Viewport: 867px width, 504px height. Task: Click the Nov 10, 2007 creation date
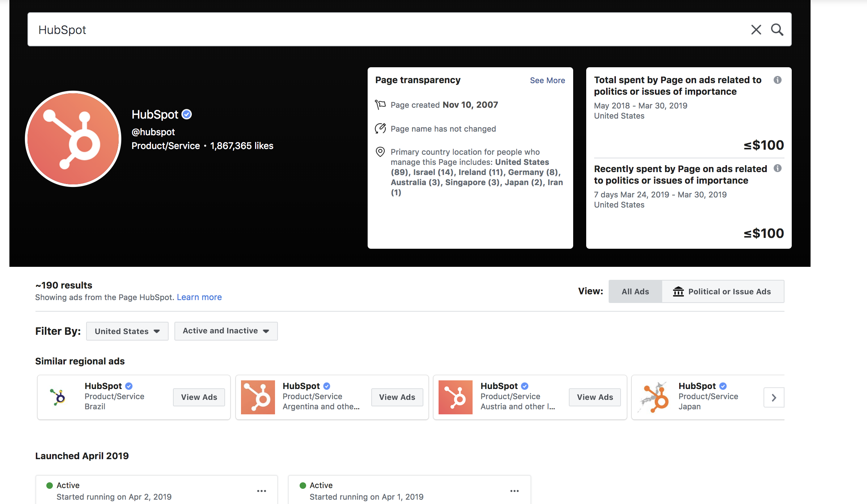470,105
